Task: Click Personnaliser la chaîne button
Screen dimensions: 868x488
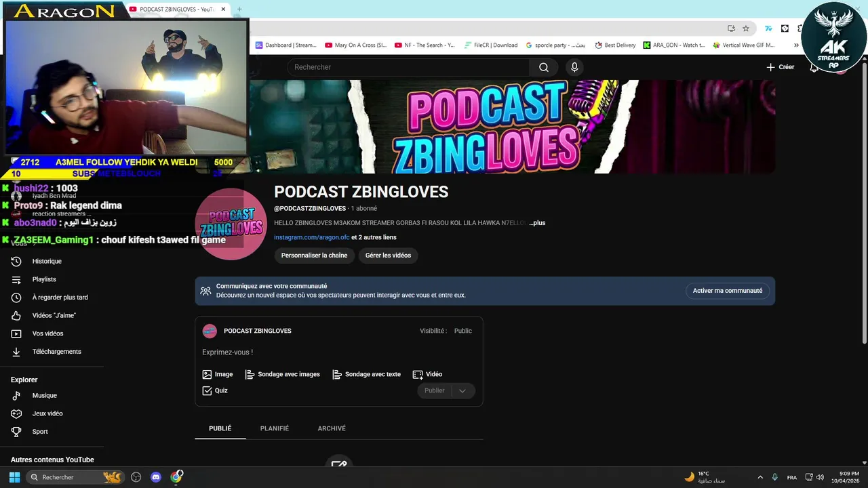Action: pyautogui.click(x=314, y=256)
